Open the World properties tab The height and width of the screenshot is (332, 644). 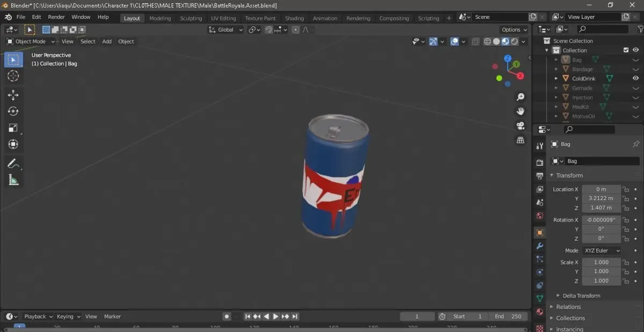(540, 216)
